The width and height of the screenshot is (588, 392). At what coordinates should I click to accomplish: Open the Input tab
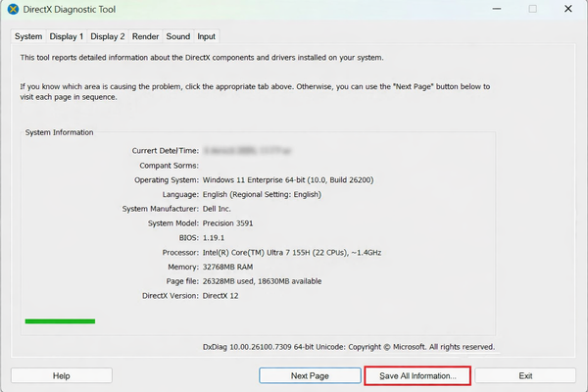(x=206, y=36)
